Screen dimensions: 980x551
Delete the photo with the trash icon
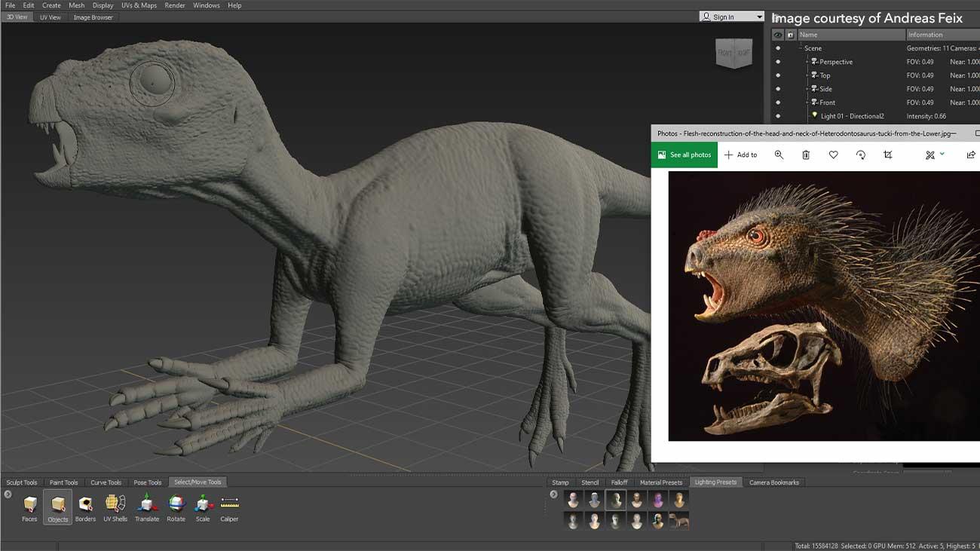click(x=806, y=155)
